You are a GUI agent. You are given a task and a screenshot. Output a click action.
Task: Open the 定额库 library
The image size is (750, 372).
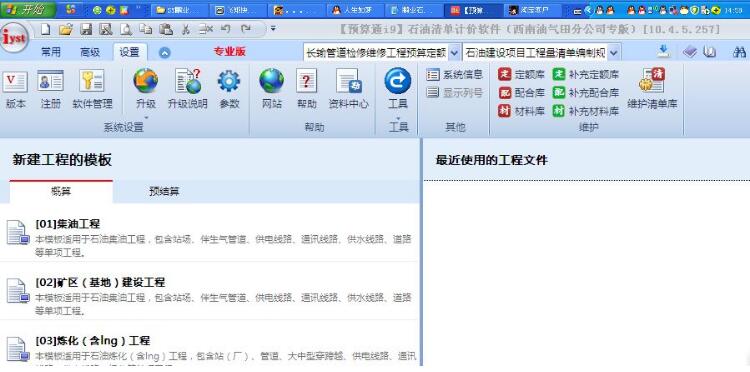pyautogui.click(x=521, y=75)
